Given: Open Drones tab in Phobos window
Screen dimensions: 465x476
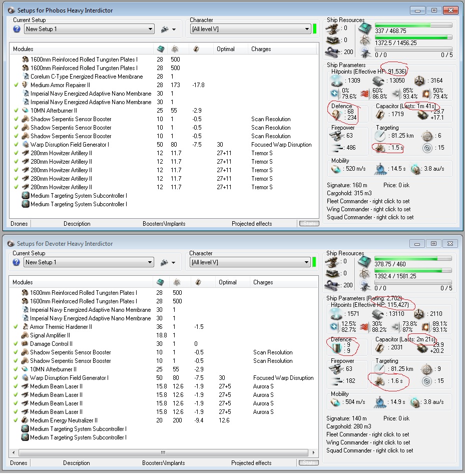Looking at the screenshot, I should click(19, 224).
